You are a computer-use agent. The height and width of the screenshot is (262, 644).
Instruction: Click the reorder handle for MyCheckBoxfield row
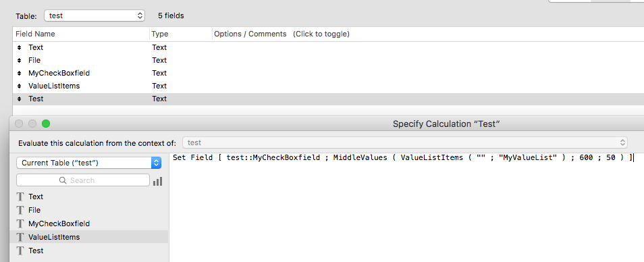click(x=20, y=73)
